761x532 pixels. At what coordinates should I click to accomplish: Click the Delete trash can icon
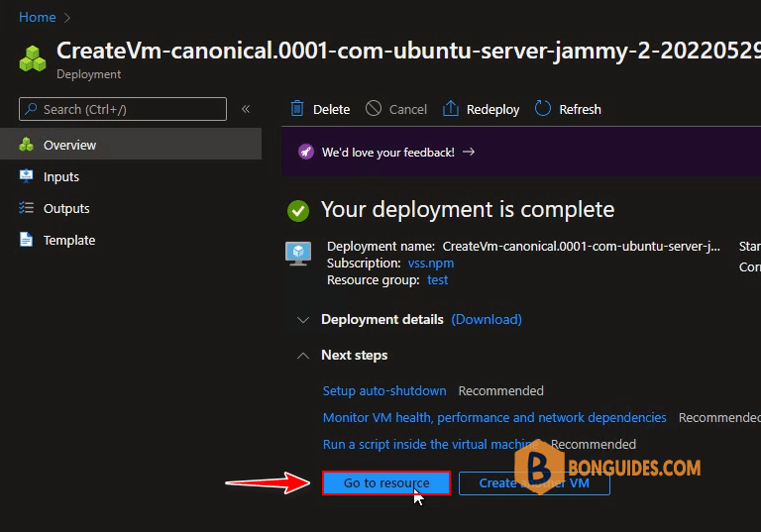(297, 108)
